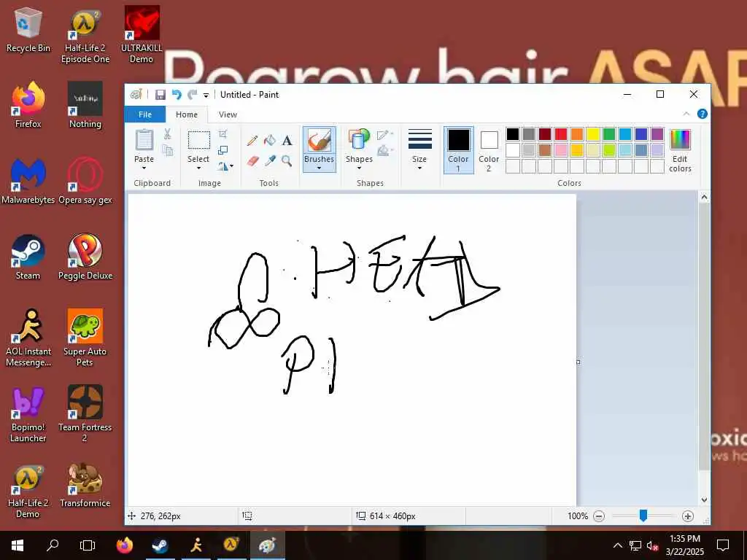Pick the purple color swatch

[x=657, y=134]
